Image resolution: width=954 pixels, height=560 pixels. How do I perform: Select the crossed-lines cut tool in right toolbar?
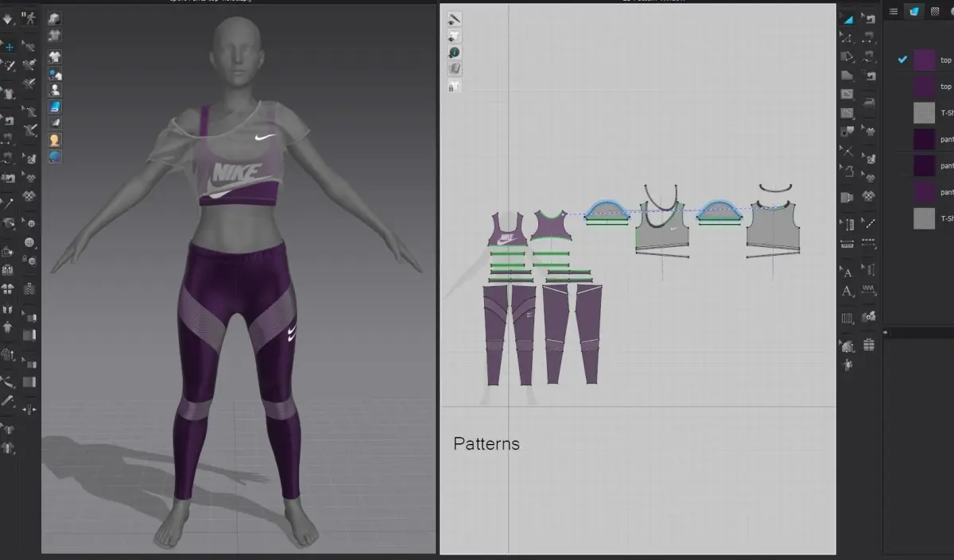[x=847, y=151]
